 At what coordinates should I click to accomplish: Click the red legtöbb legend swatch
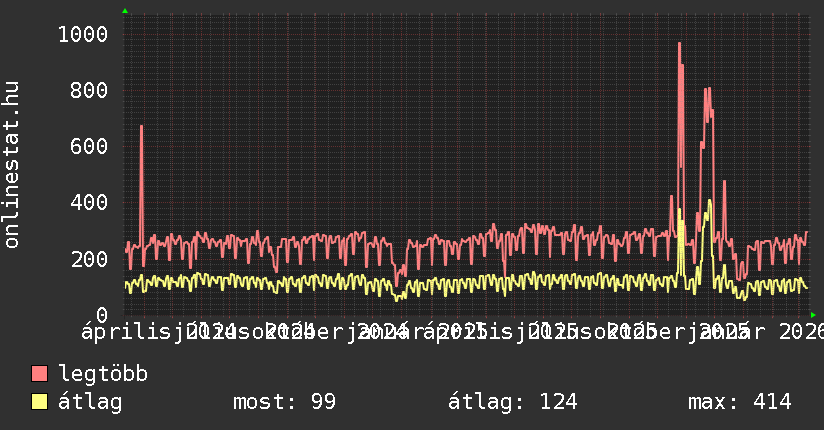pos(40,374)
